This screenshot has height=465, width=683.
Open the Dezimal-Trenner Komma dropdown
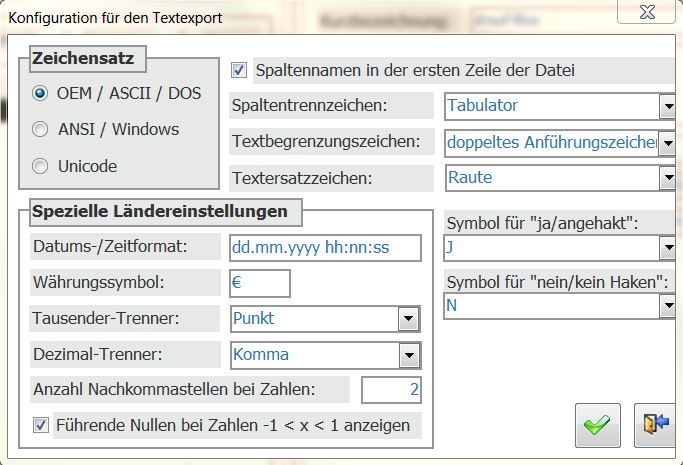407,355
